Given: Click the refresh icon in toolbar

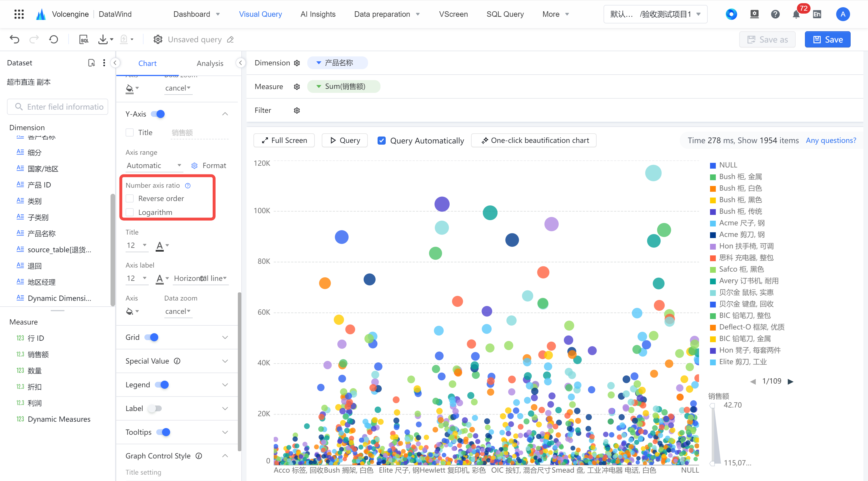Looking at the screenshot, I should 54,39.
